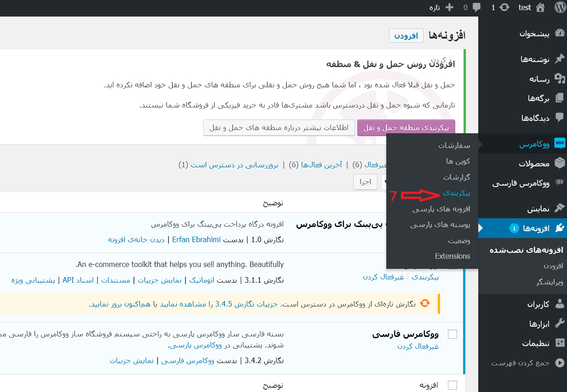Screen dimensions: 567x392
Task: Click the نمایش paintbrush icon
Action: coord(559,208)
